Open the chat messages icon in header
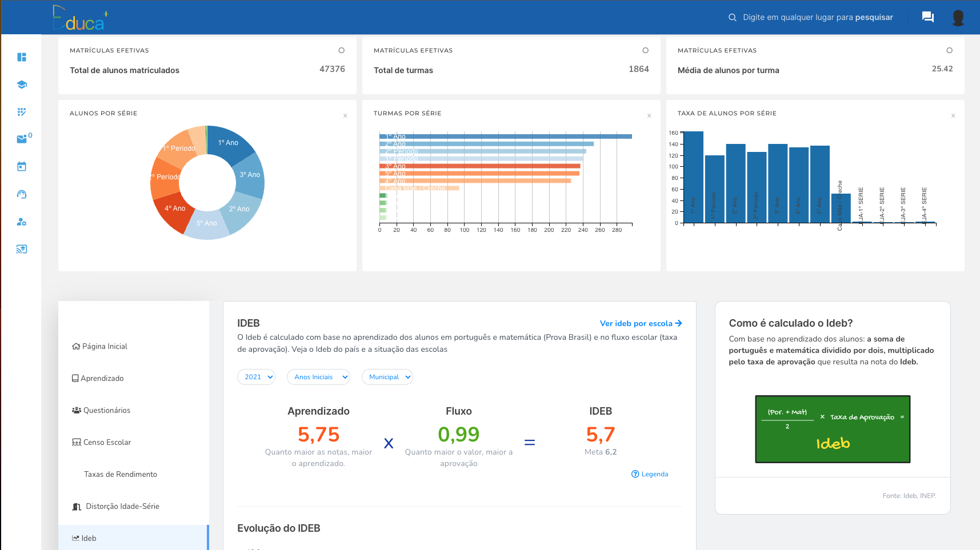The width and height of the screenshot is (980, 550). pyautogui.click(x=928, y=17)
